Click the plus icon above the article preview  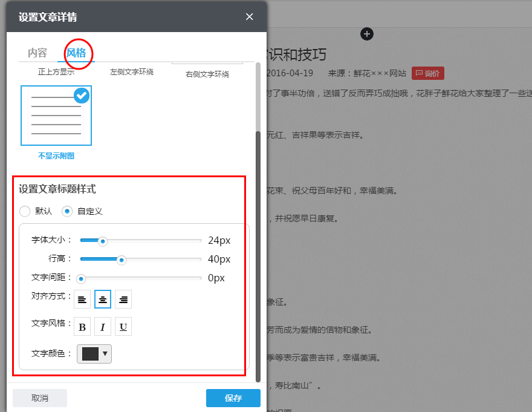(x=367, y=34)
